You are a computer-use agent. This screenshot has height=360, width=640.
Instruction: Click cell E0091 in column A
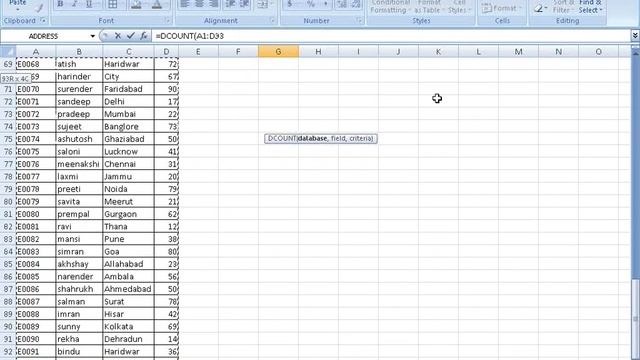[x=36, y=351]
